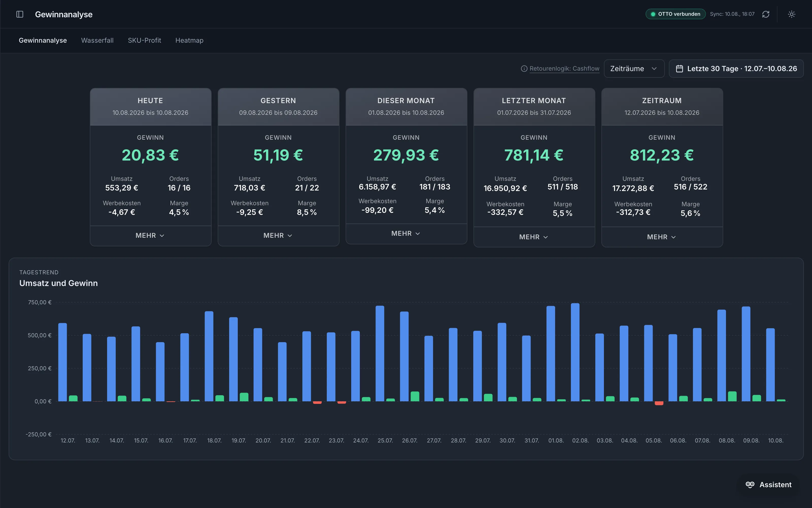Image resolution: width=812 pixels, height=508 pixels.
Task: Switch to the Wasserfall tab
Action: 97,40
